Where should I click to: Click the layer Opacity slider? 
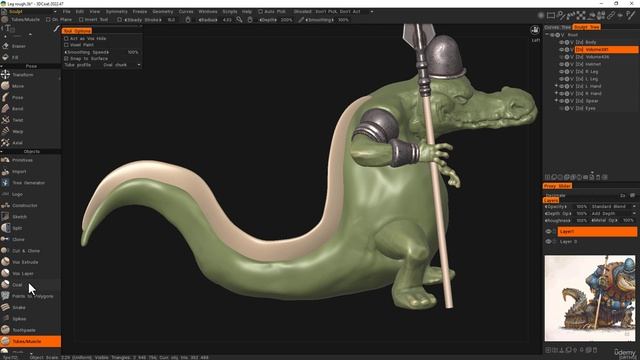566,207
